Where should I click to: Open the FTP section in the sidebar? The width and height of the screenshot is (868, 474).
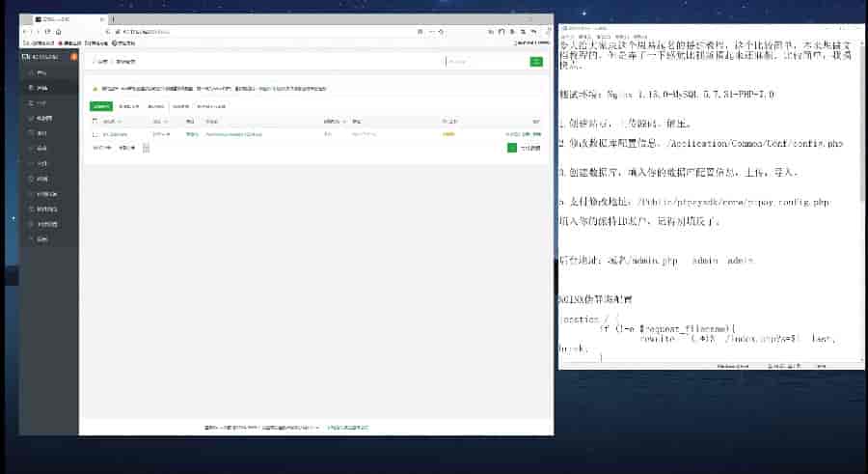[41, 102]
